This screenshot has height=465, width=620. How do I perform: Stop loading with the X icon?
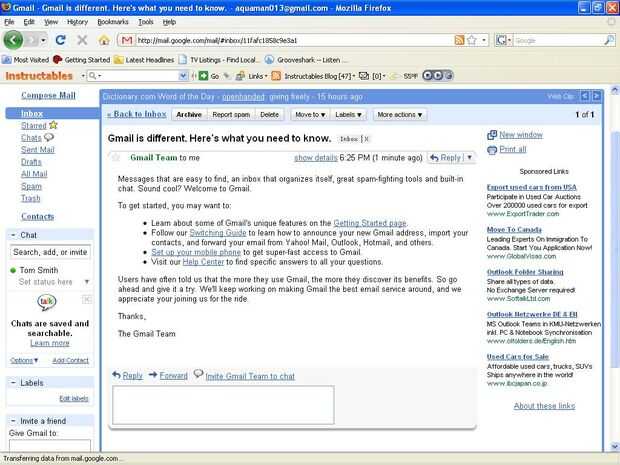point(82,40)
